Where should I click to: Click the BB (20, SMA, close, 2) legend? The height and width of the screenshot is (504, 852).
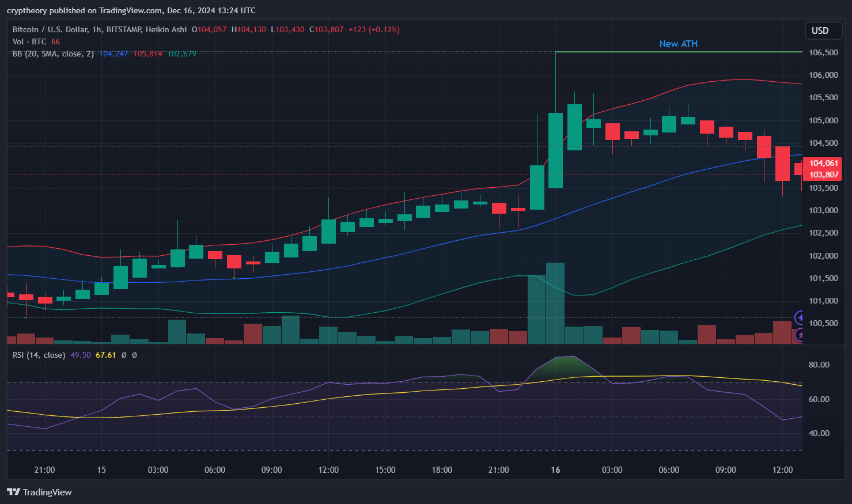53,54
